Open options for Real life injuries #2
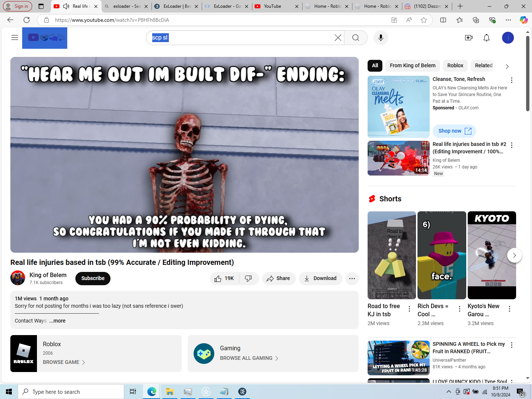 [x=512, y=145]
